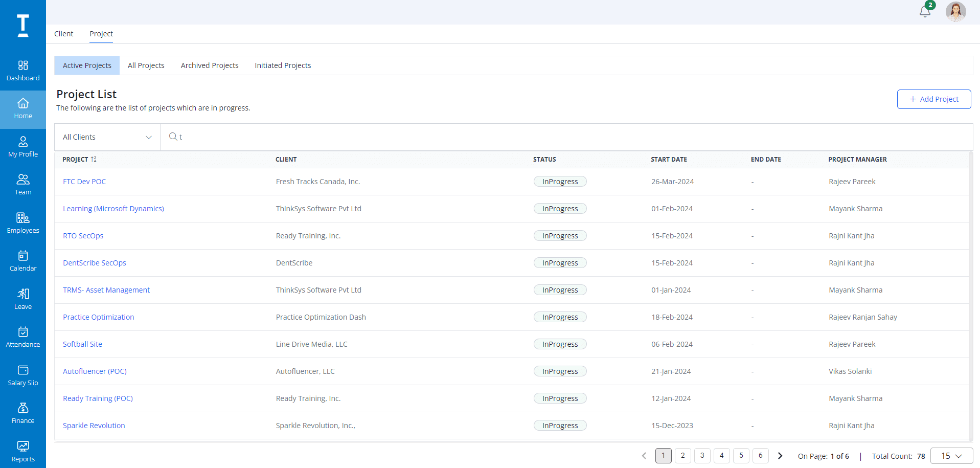Click the search magnifier icon
The height and width of the screenshot is (468, 980).
click(x=173, y=137)
